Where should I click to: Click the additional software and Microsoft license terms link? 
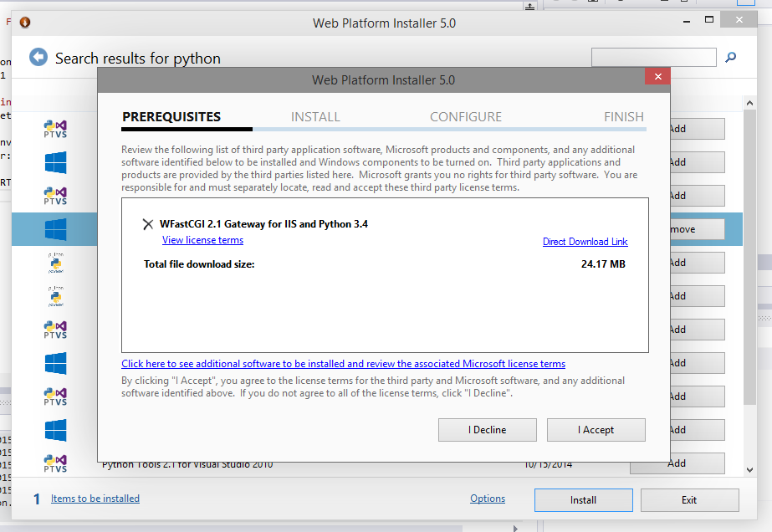tap(343, 364)
